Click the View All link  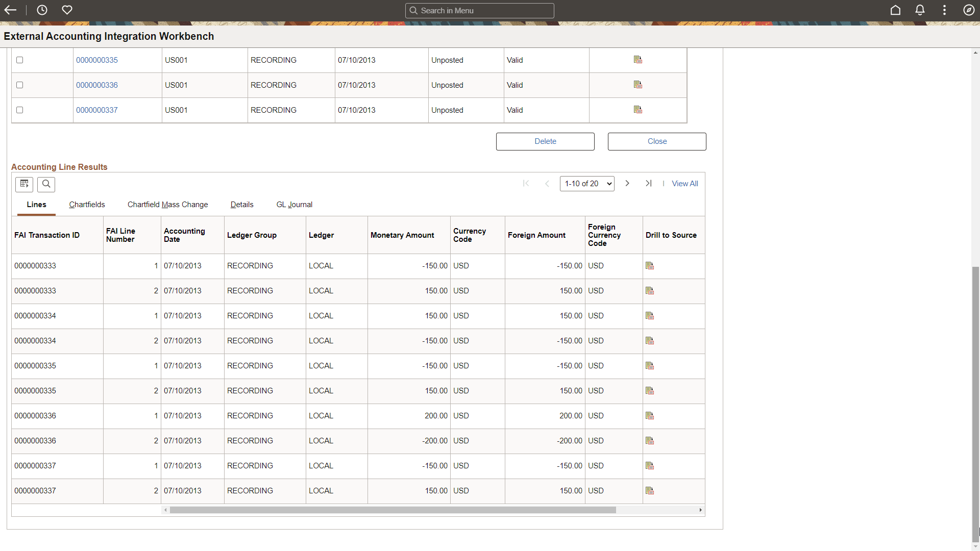pos(684,183)
